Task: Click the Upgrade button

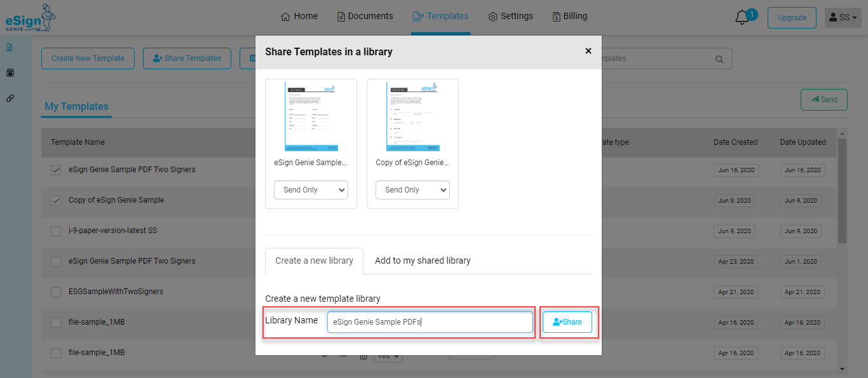Action: coord(792,18)
